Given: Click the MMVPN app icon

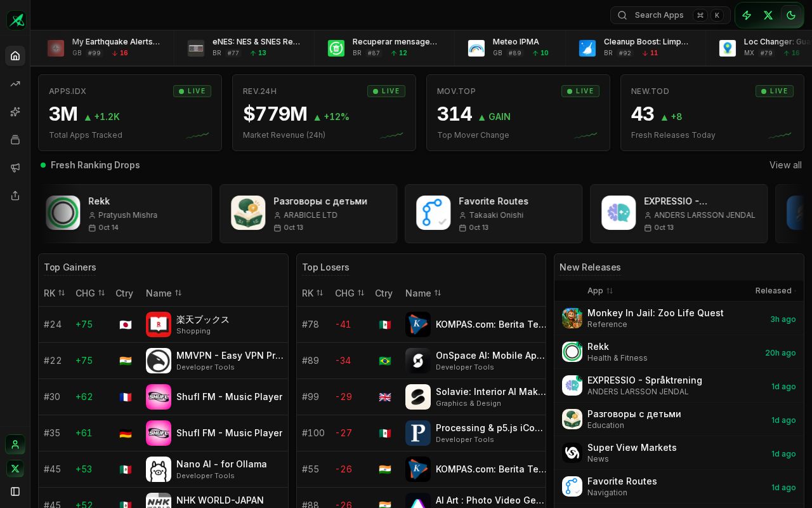Looking at the screenshot, I should click(x=159, y=361).
